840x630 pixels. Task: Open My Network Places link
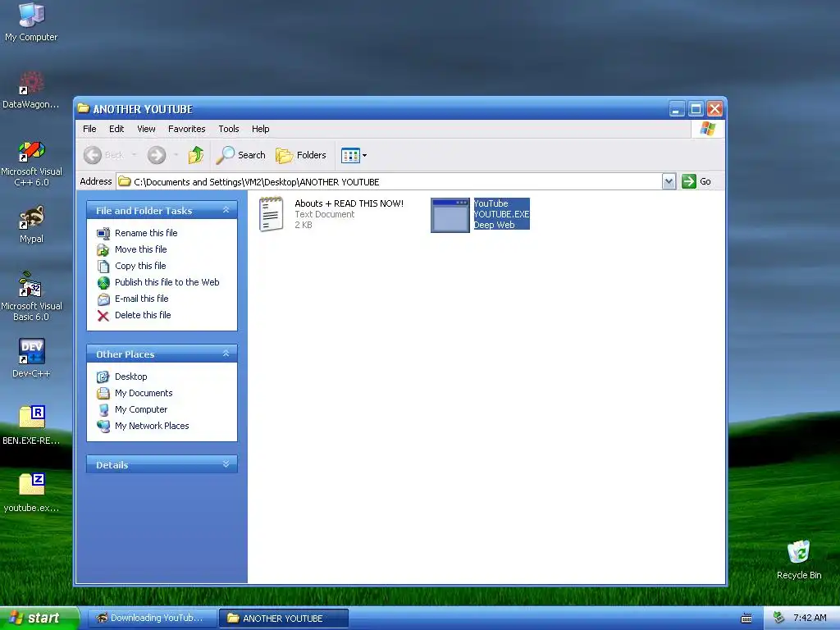(x=152, y=426)
